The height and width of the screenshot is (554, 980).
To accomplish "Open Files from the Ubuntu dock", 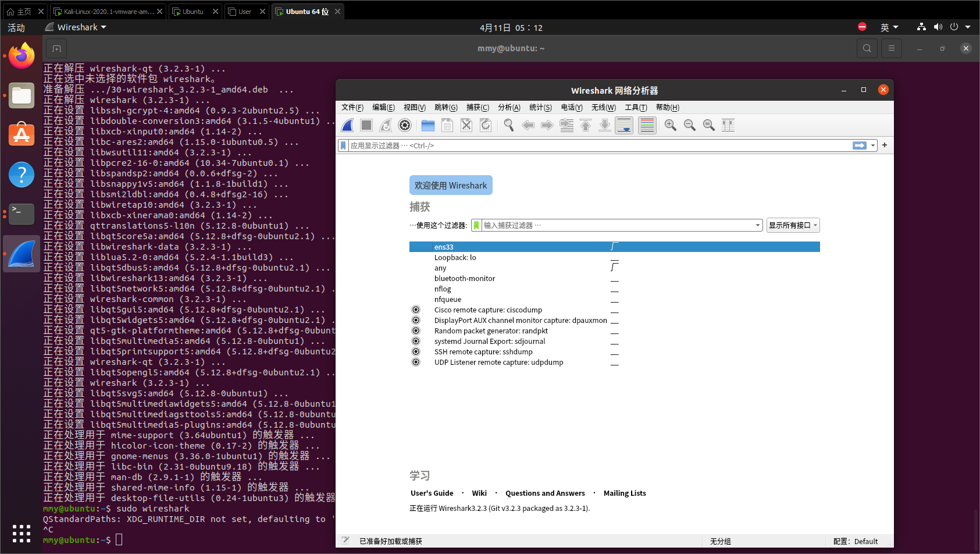I will (22, 95).
